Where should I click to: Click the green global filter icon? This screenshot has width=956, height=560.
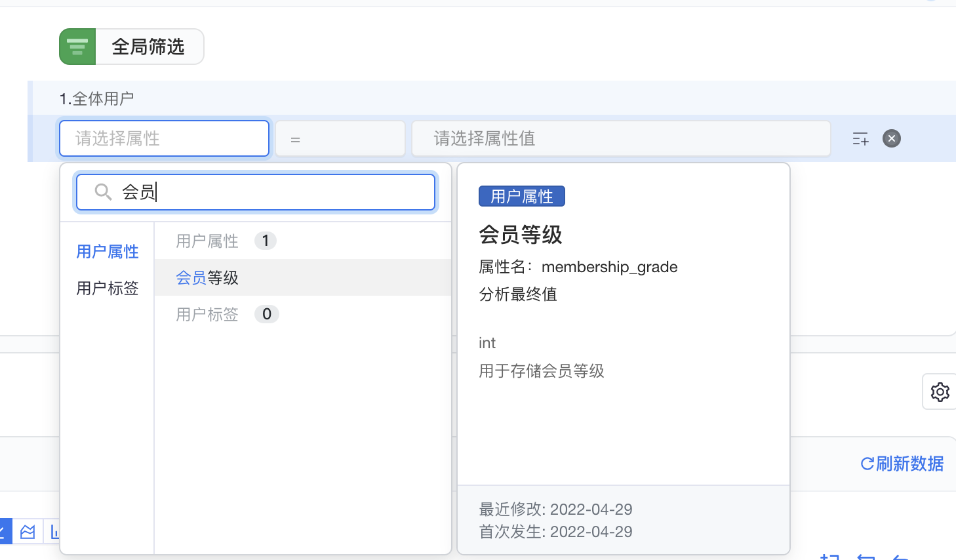click(77, 47)
